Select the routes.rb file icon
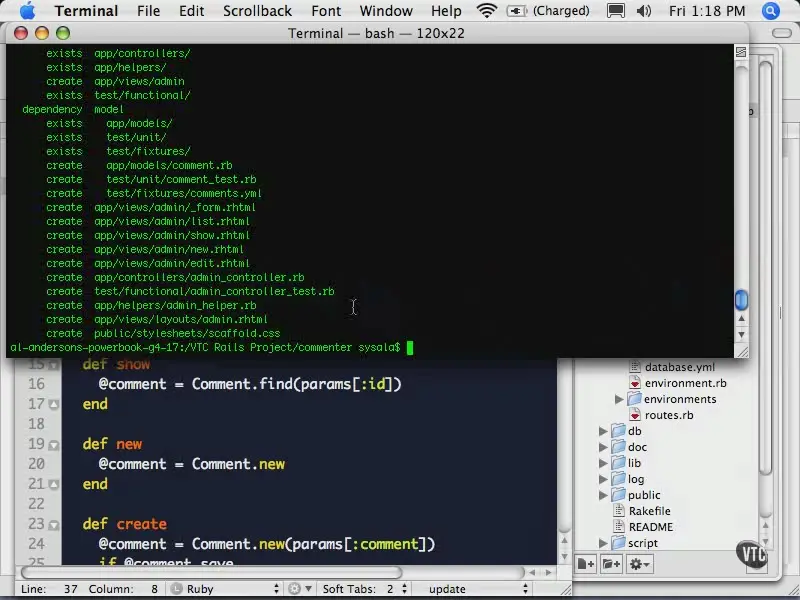The image size is (800, 600). coord(635,415)
